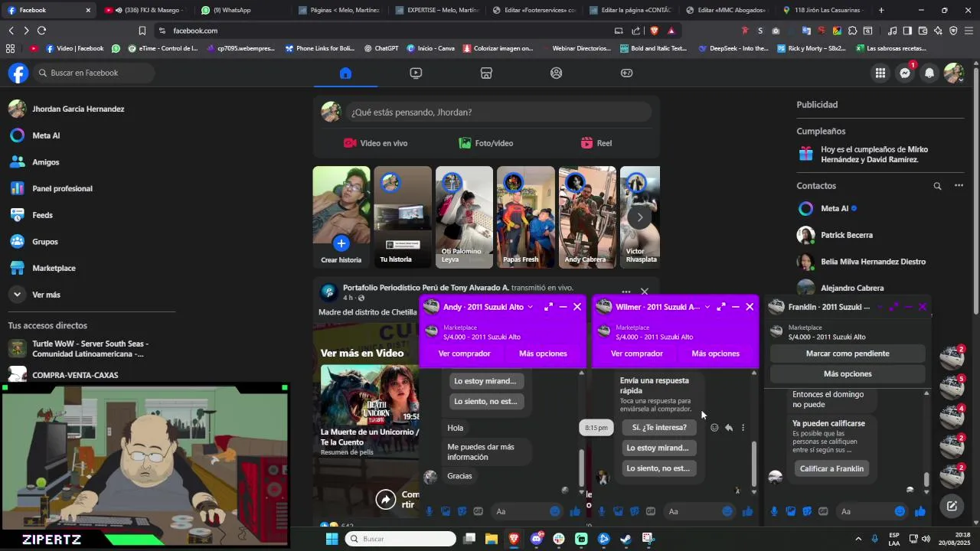
Task: Send a like in Franklin chat
Action: coord(920,511)
